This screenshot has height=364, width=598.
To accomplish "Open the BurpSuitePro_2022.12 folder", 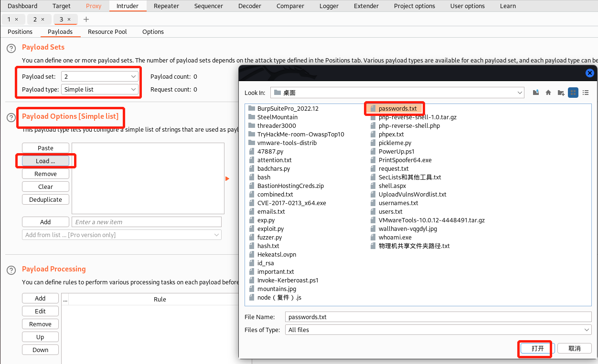I will coord(288,108).
